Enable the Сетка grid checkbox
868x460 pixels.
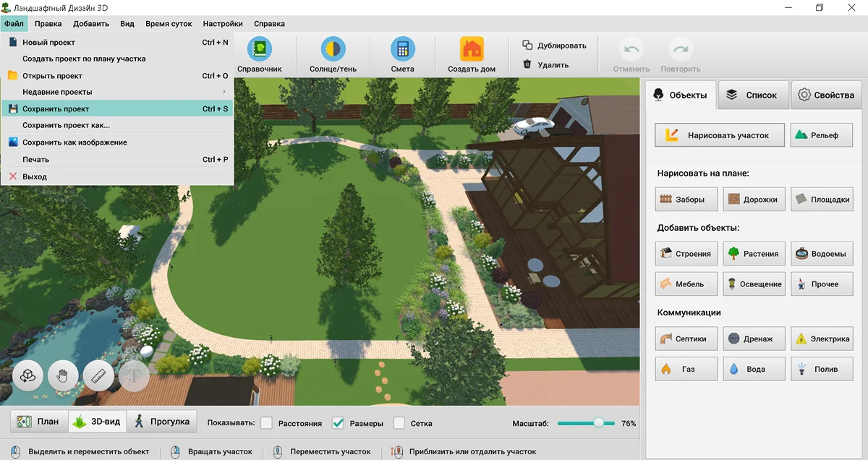pos(399,423)
